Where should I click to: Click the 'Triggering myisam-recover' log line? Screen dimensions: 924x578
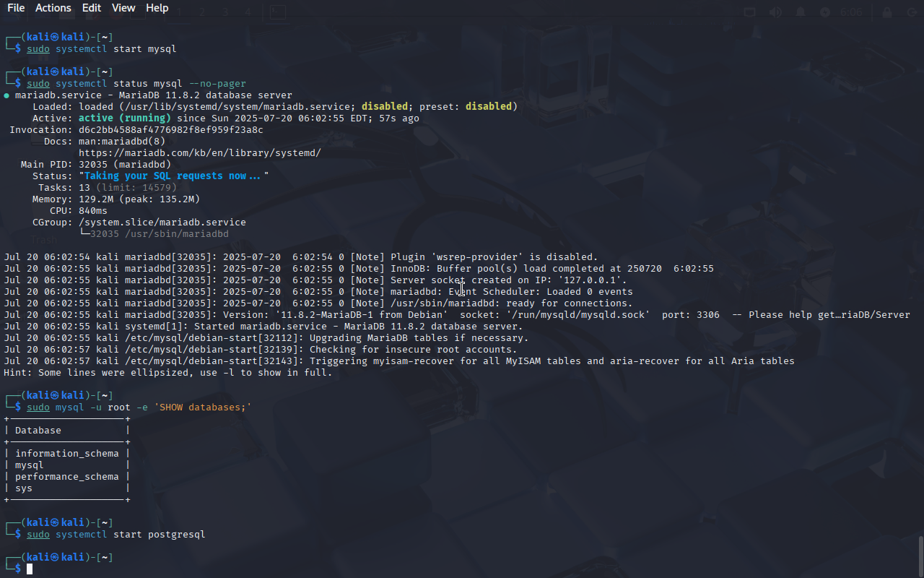click(x=399, y=361)
